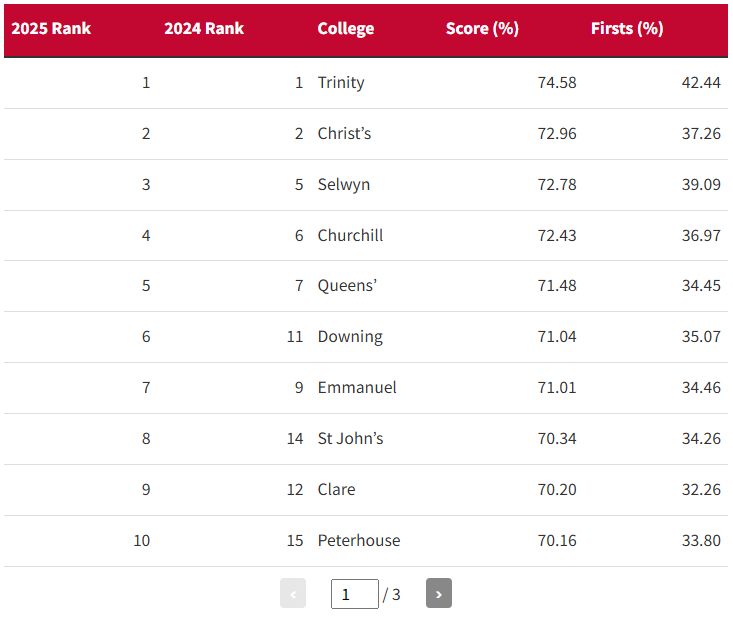
Task: Select the Downing college row
Action: pyautogui.click(x=350, y=337)
